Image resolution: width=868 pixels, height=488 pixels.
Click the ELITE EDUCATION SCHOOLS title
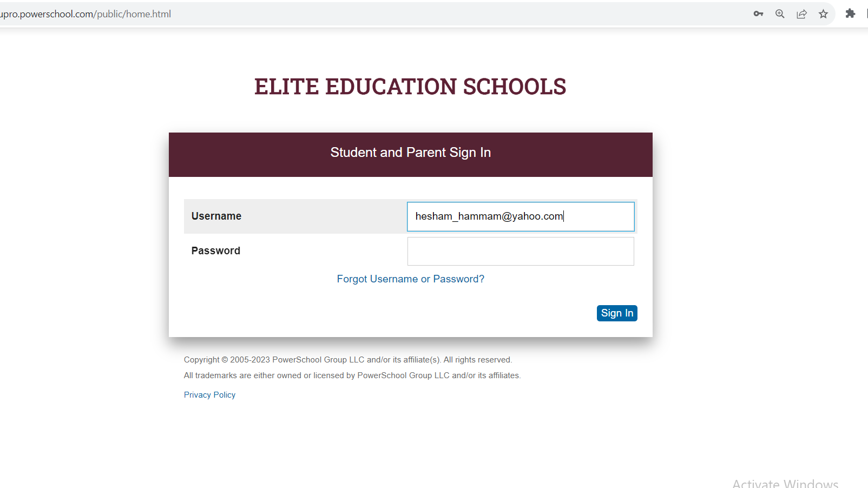[x=410, y=86]
